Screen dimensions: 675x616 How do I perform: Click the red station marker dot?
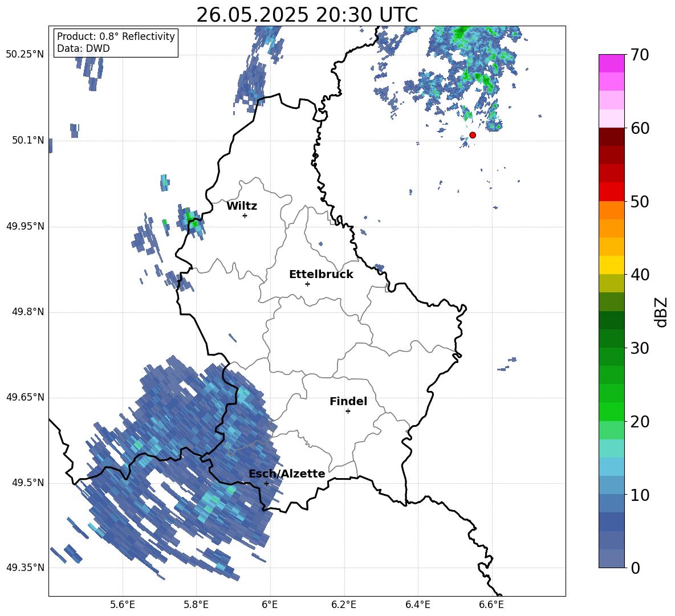pyautogui.click(x=472, y=135)
